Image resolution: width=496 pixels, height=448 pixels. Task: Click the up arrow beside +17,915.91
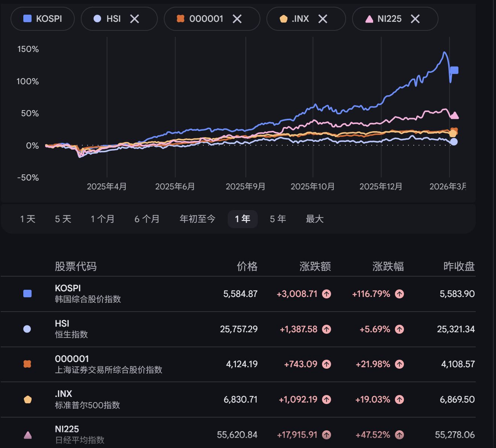coord(327,434)
